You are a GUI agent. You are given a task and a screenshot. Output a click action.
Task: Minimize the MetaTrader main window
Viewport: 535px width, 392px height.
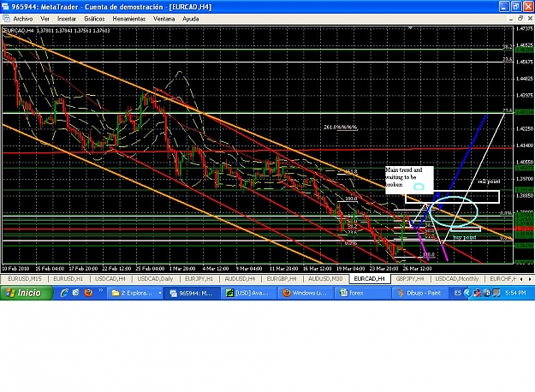pyautogui.click(x=504, y=7)
